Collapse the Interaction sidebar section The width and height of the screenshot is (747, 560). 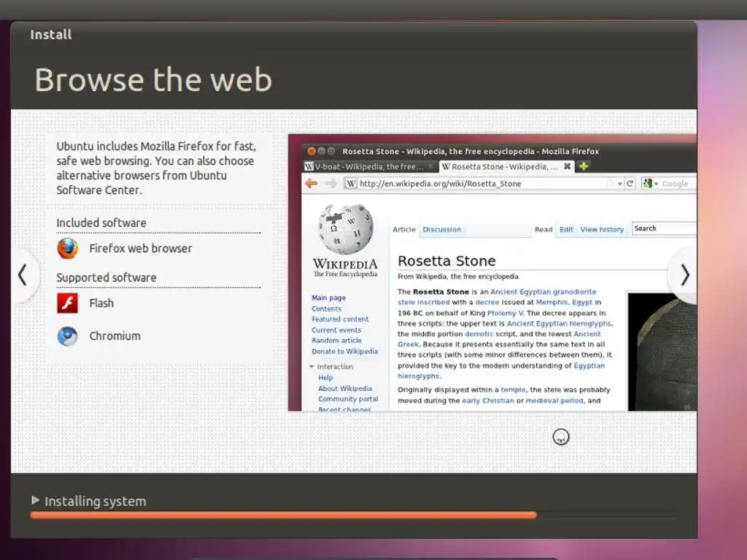tap(312, 367)
